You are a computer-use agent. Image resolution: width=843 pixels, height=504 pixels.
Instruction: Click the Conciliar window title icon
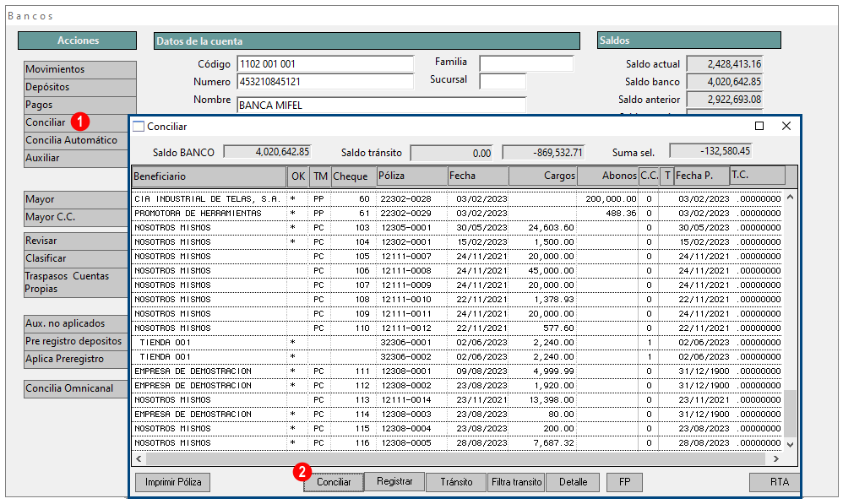point(139,127)
